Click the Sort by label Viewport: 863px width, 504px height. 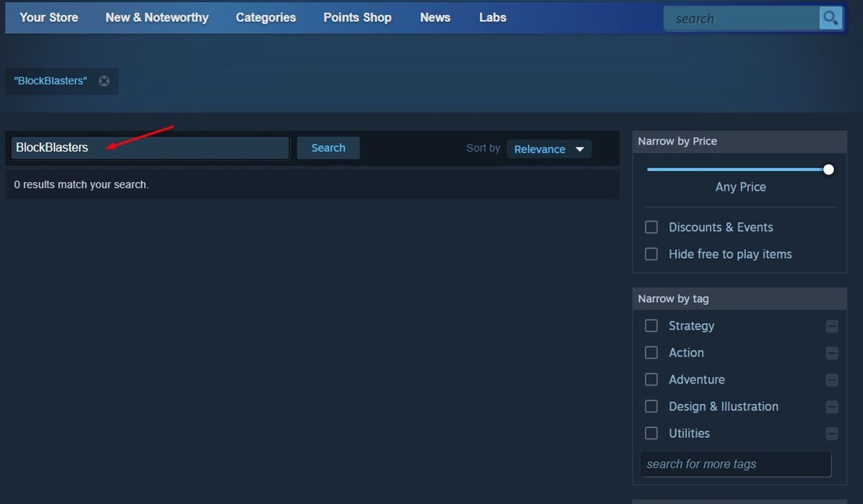pyautogui.click(x=483, y=148)
